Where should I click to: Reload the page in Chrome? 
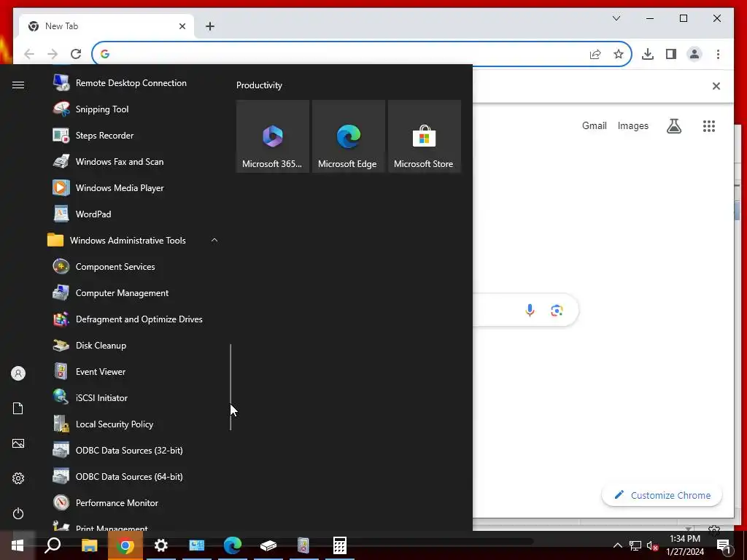coord(76,54)
